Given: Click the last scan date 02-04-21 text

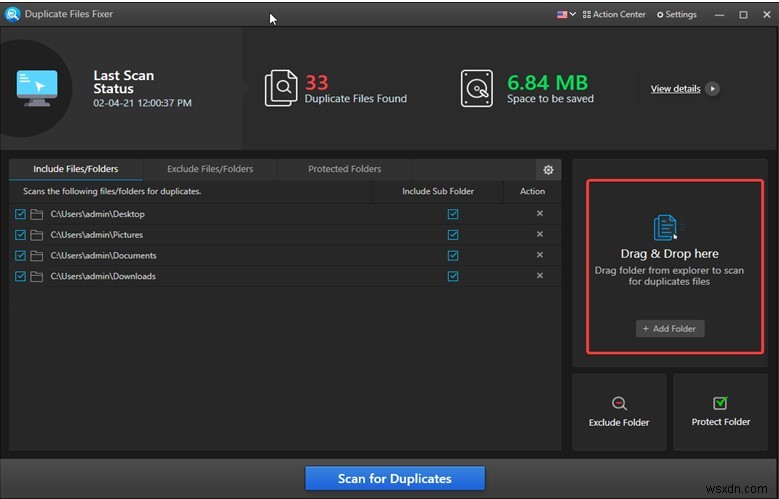Looking at the screenshot, I should [143, 103].
